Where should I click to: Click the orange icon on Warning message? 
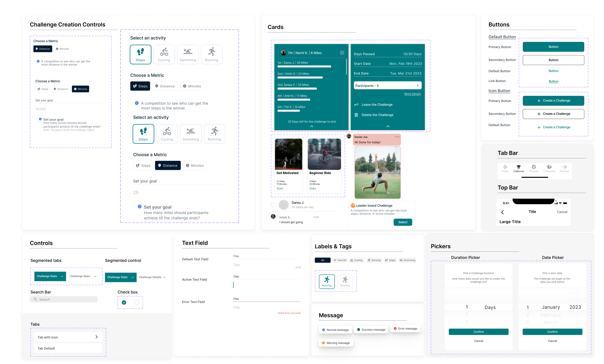coord(323,343)
